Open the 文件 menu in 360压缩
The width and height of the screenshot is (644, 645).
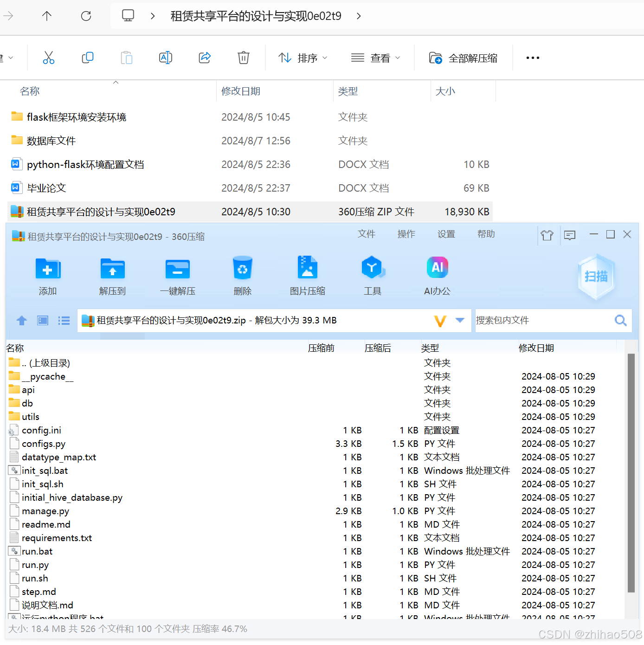coord(367,234)
